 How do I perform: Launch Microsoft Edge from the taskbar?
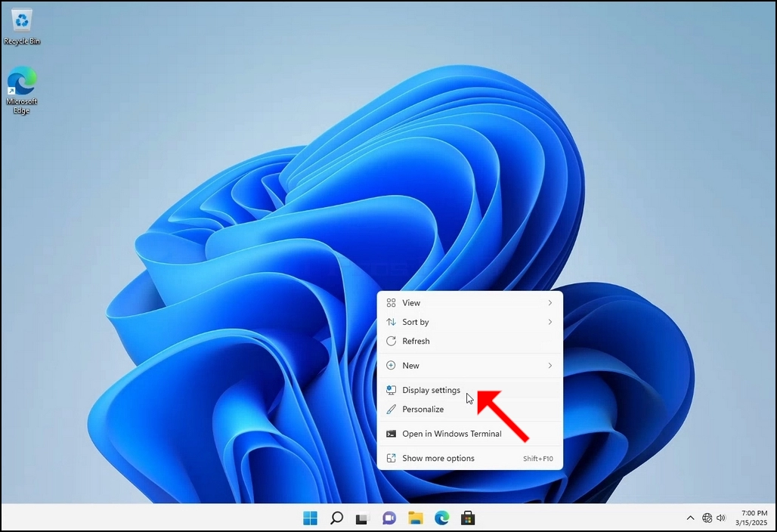coord(441,518)
